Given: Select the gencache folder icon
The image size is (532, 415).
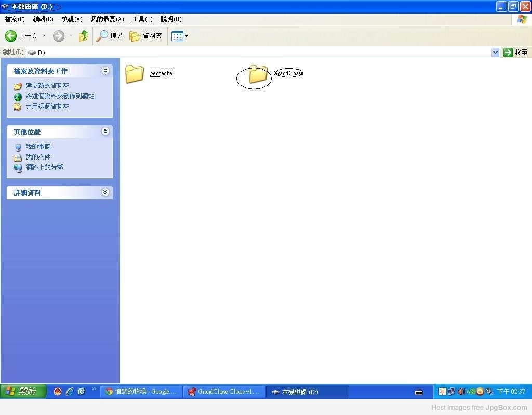Looking at the screenshot, I should (x=135, y=74).
